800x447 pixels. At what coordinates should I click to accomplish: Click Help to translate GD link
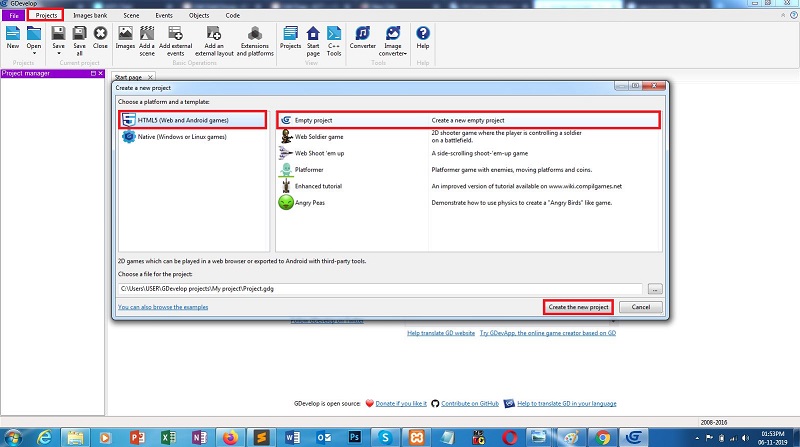click(x=567, y=404)
